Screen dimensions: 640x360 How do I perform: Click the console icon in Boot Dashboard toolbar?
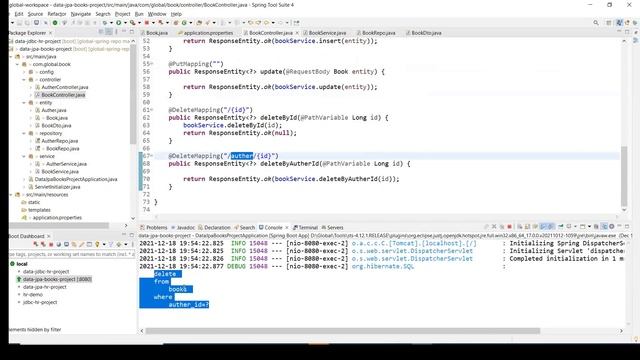tap(67, 244)
